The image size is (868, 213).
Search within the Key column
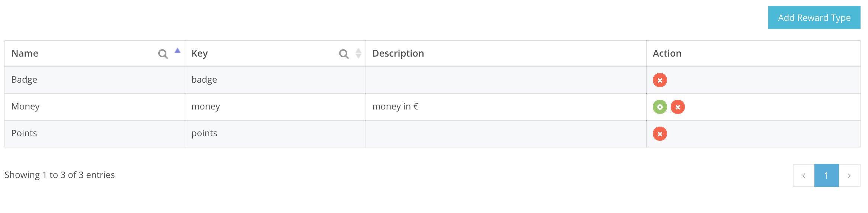coord(344,54)
